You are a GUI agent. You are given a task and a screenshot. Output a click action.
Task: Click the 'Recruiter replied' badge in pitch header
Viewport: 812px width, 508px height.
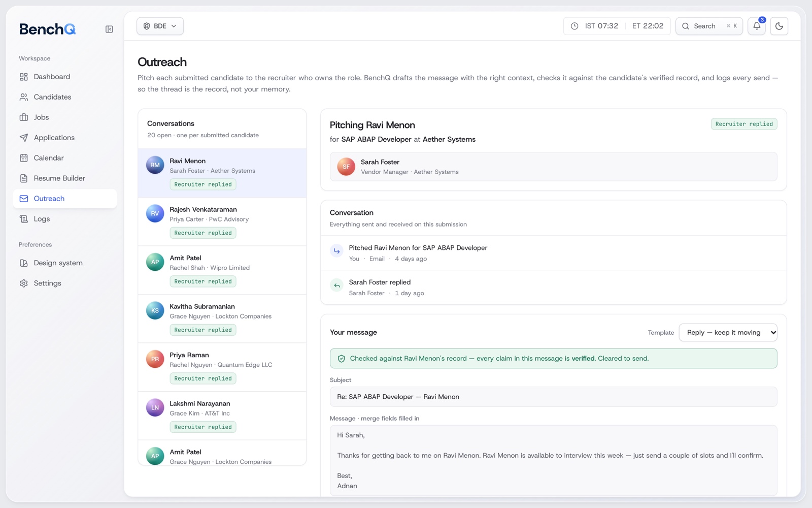(x=744, y=124)
